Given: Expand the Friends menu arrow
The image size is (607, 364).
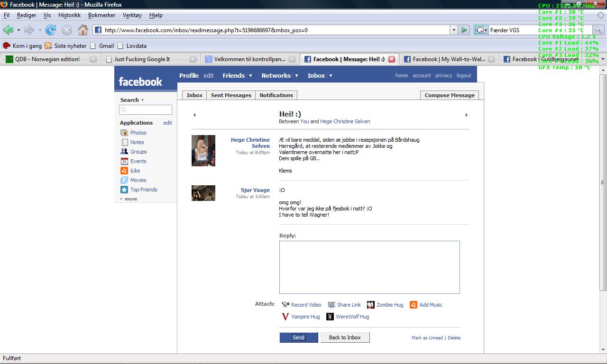Looking at the screenshot, I should point(250,76).
